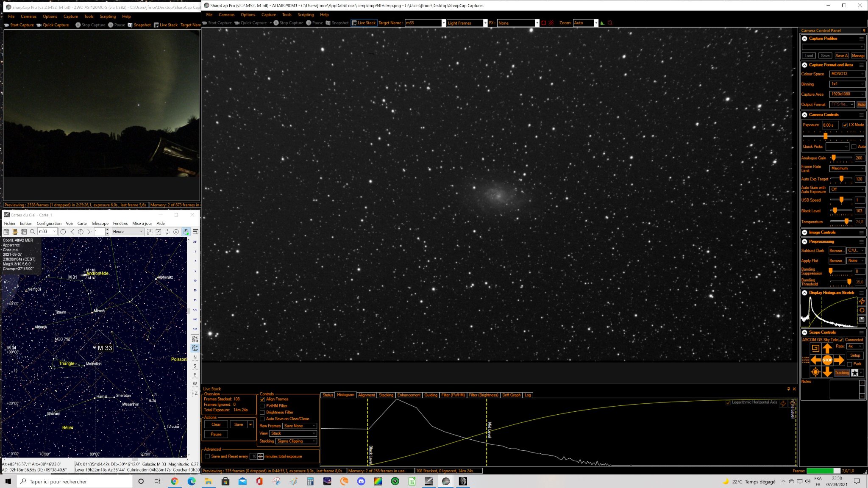Click Tracking button in Scope Controls
The width and height of the screenshot is (868, 488).
842,373
